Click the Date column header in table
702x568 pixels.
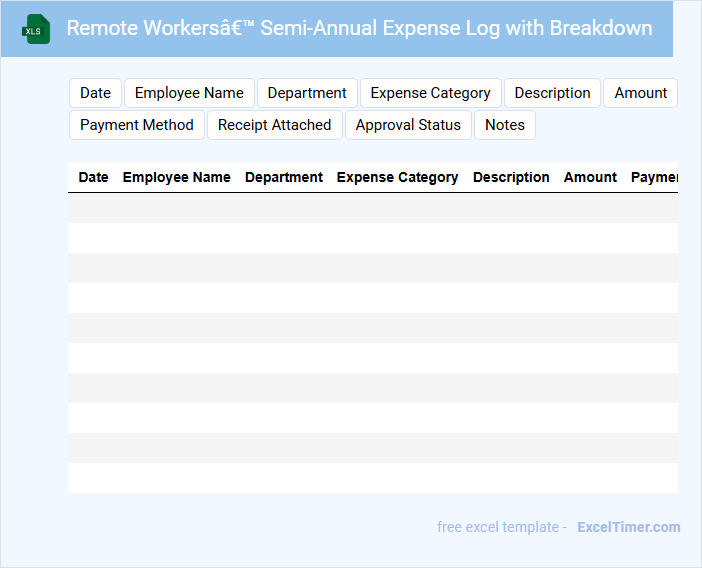point(93,177)
